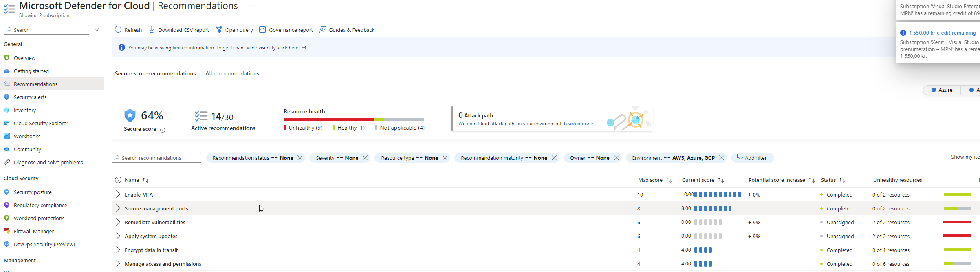The width and height of the screenshot is (980, 272).
Task: Select Secure score recommendations tab
Action: click(155, 73)
